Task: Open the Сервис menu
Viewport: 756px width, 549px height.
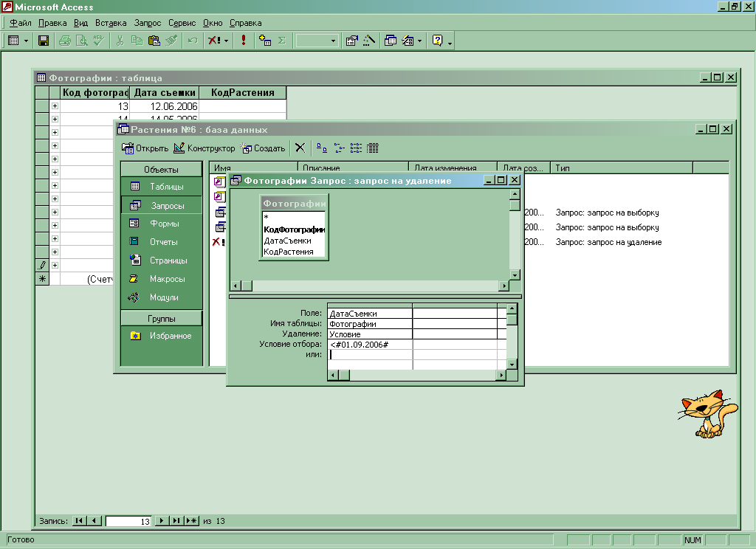Action: point(182,23)
